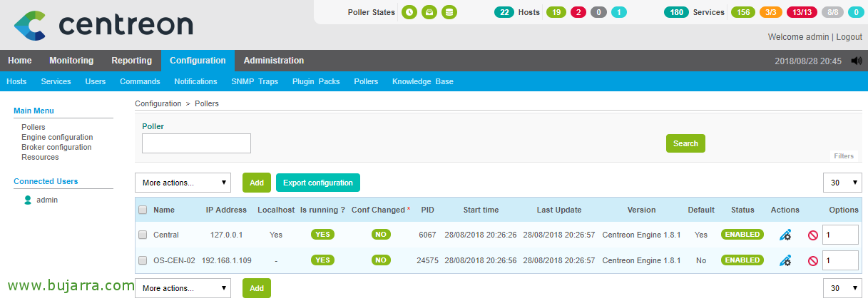Click the services OK badge 156
The width and height of the screenshot is (868, 301).
[x=743, y=12]
